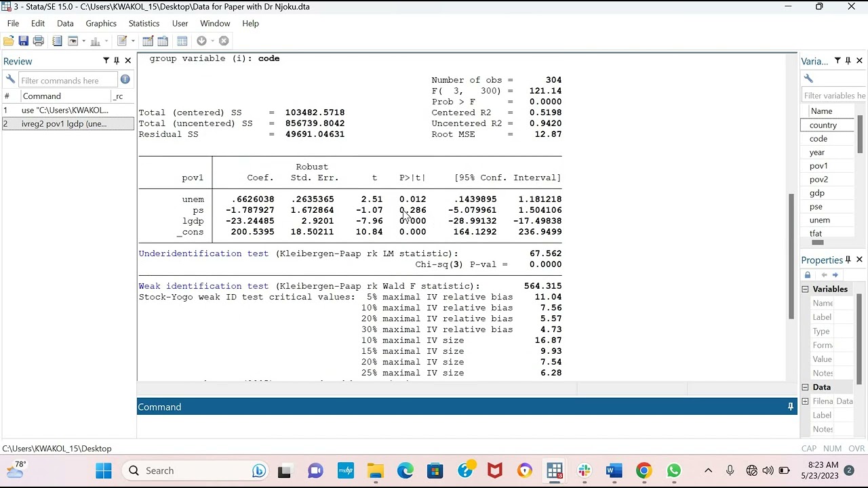Click the _rc column header
Viewport: 868px width, 488px height.
[119, 96]
